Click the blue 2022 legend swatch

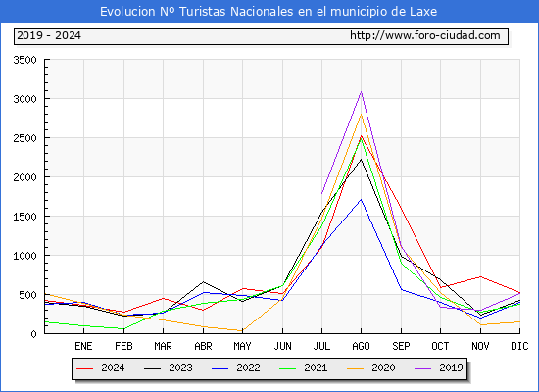point(220,368)
